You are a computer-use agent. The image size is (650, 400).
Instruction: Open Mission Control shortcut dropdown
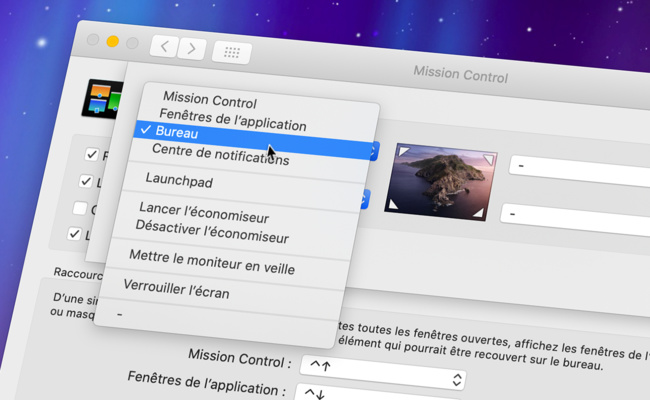[x=383, y=372]
